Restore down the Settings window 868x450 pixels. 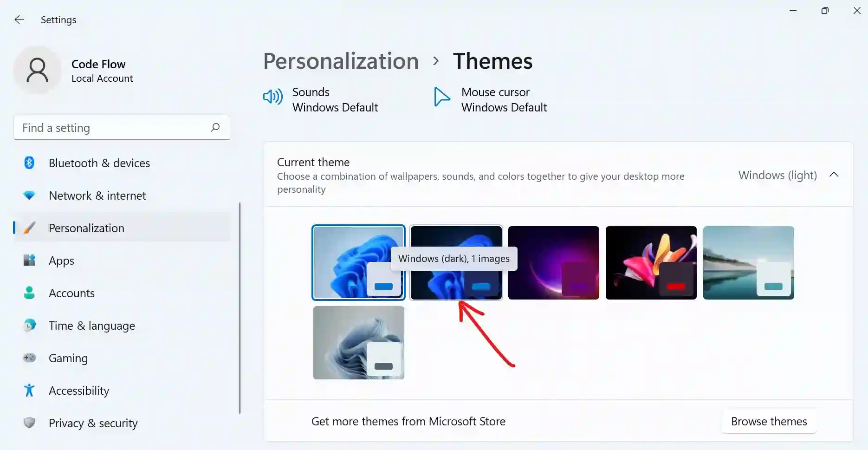tap(825, 10)
